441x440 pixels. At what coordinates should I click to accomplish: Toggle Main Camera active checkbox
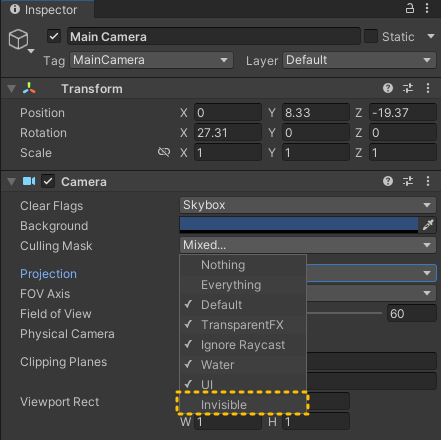pyautogui.click(x=54, y=36)
